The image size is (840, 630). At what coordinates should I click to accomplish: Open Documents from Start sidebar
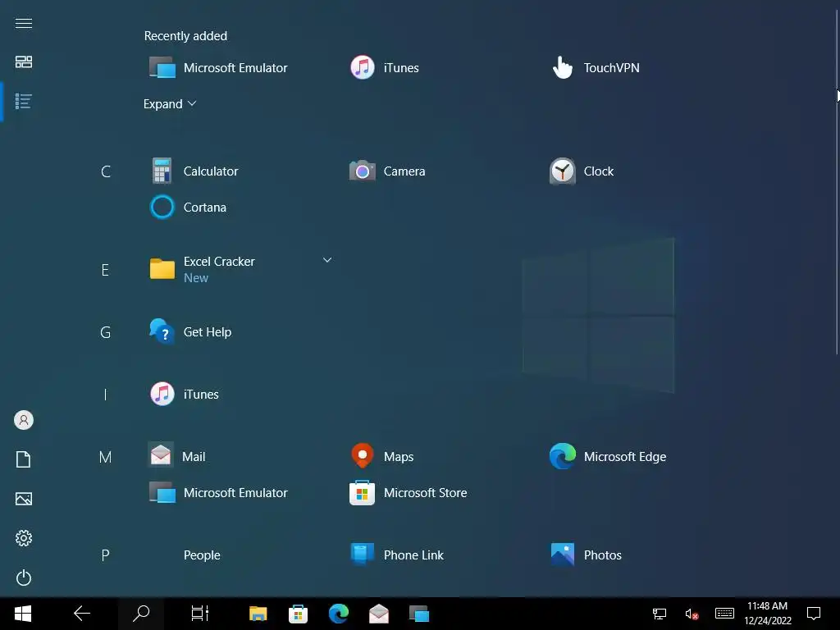coord(24,459)
